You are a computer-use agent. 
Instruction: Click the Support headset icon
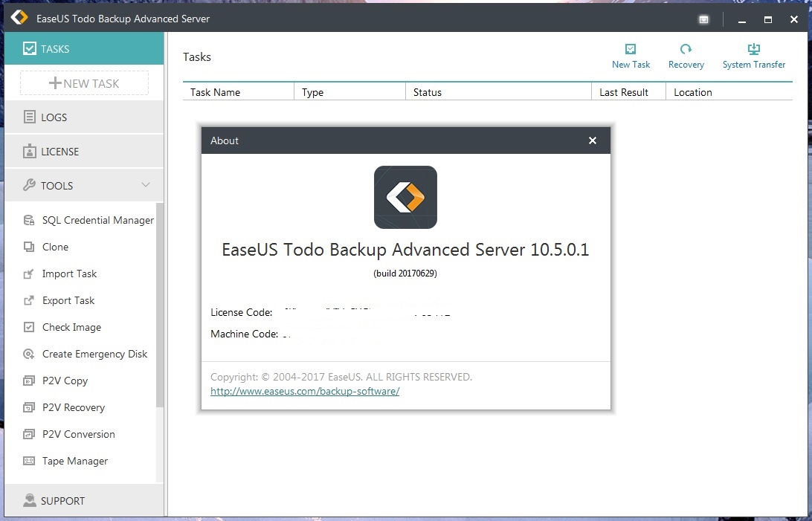pos(30,500)
